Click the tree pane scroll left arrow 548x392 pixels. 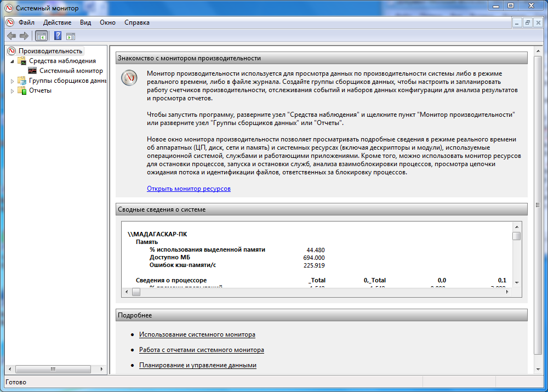point(10,370)
